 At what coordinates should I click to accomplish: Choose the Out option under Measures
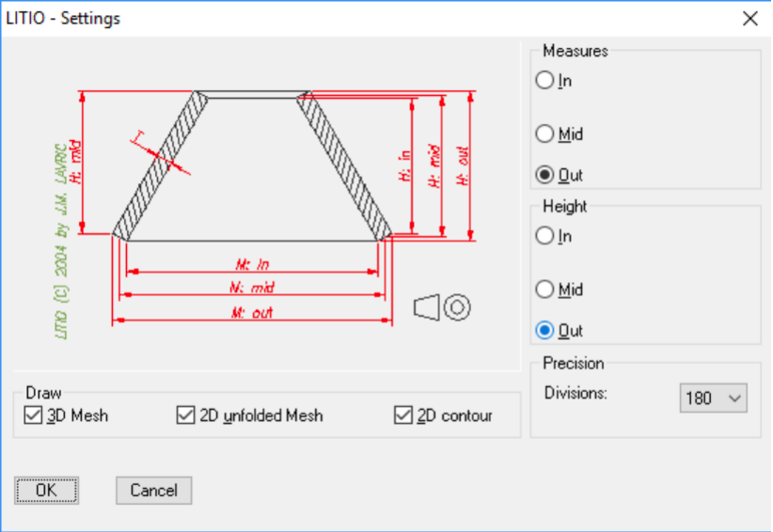(x=544, y=175)
